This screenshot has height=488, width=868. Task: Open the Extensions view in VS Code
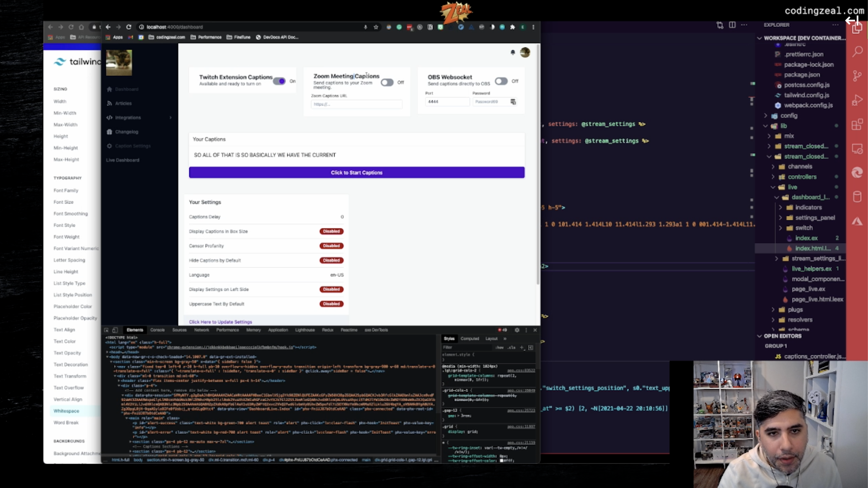[x=857, y=124]
